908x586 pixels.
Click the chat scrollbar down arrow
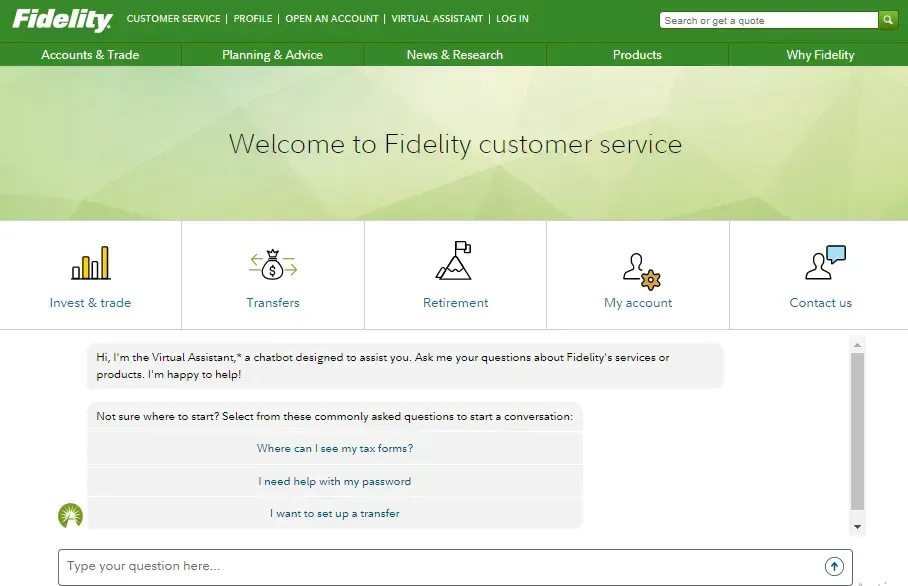pyautogui.click(x=857, y=526)
